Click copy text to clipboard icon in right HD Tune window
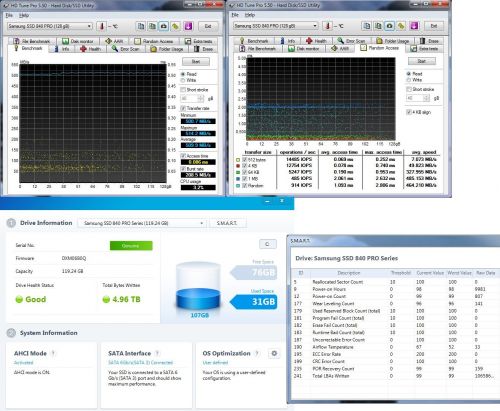 [367, 26]
